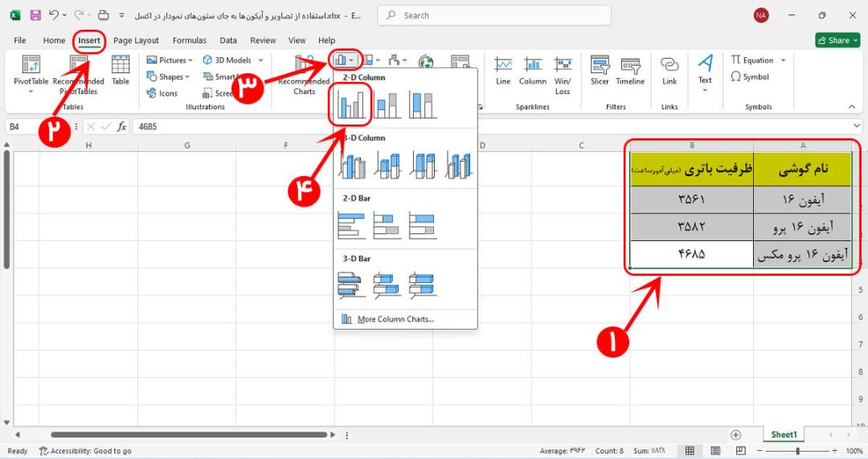Click the Insert Function fx button
Screen dimensions: 868x459
pos(122,127)
